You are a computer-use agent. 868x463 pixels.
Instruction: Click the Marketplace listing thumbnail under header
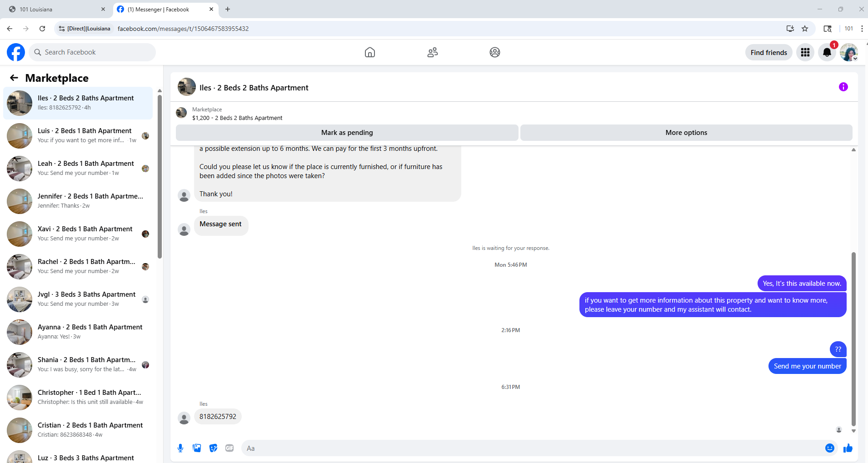click(x=181, y=113)
